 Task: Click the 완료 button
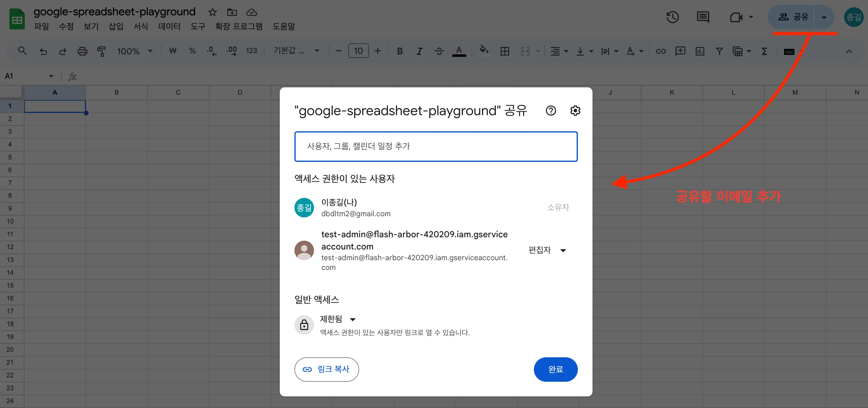555,369
